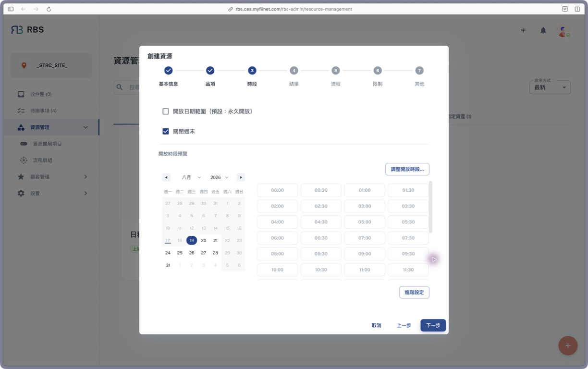
Task: Click the browser forward arrow
Action: tap(36, 9)
